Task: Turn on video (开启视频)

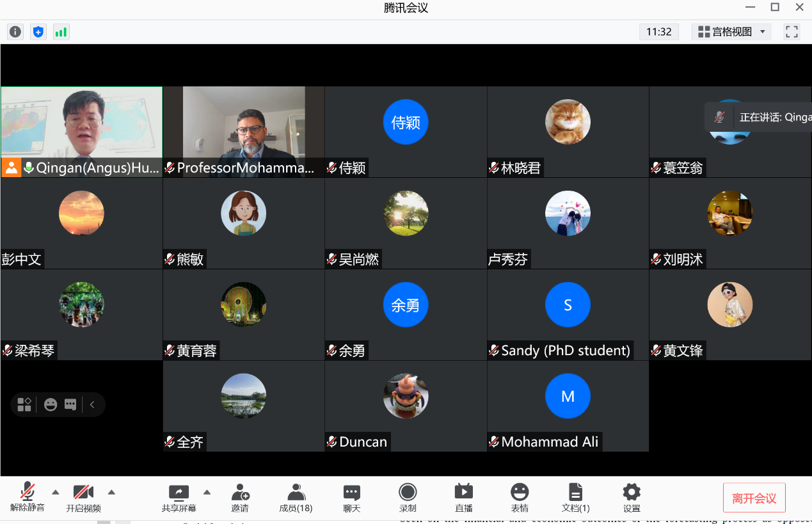Action: point(83,498)
